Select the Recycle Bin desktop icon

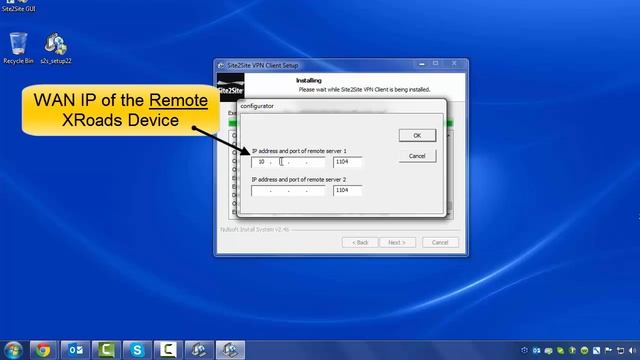(18, 48)
